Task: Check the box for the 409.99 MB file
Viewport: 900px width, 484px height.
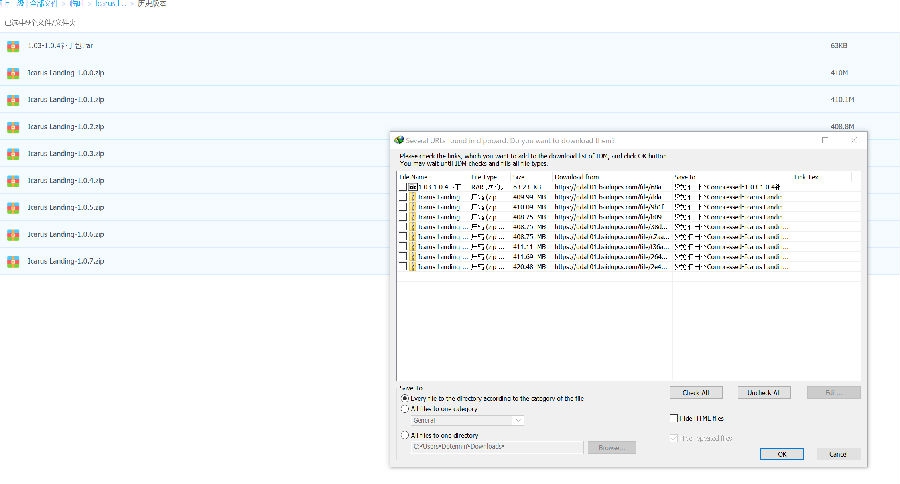Action: coord(403,197)
